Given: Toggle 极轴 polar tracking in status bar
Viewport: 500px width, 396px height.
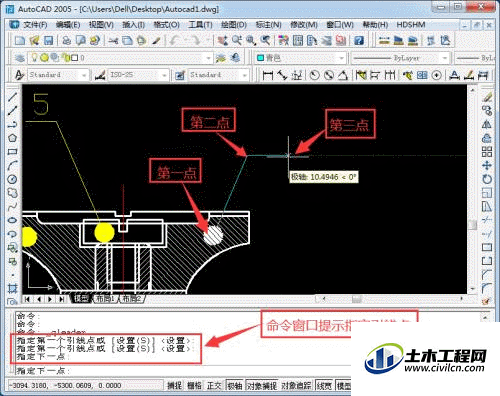Looking at the screenshot, I should click(235, 386).
